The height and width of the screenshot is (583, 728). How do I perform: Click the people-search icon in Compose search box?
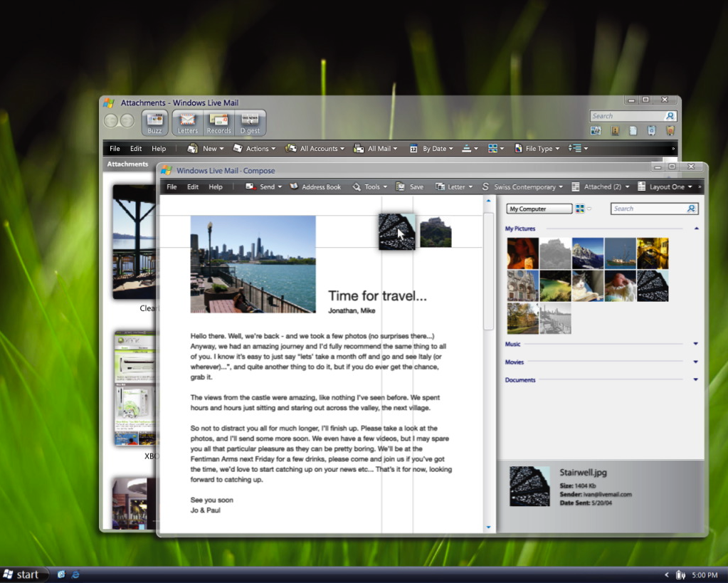[691, 209]
